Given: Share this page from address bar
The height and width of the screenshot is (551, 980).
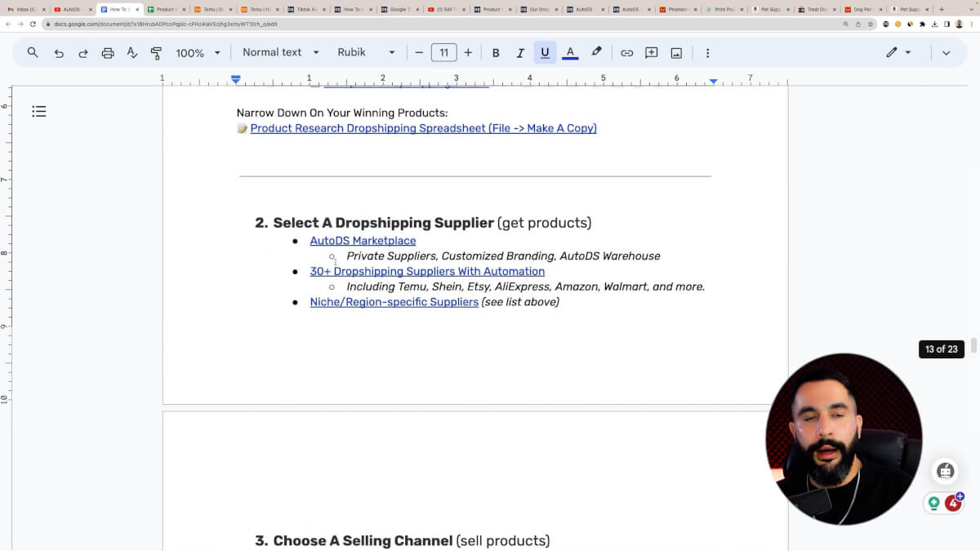Looking at the screenshot, I should (858, 24).
